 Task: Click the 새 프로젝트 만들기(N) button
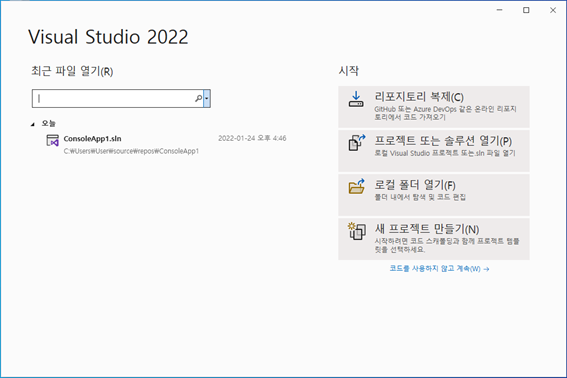[x=434, y=239]
